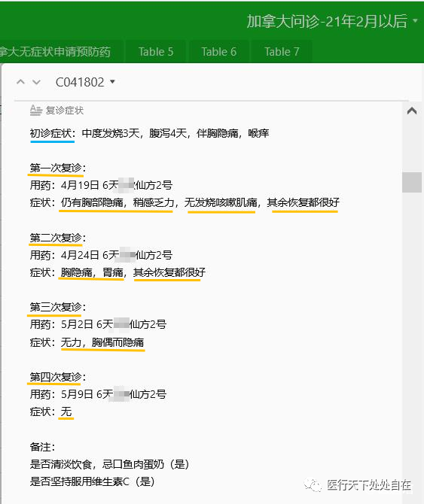This screenshot has height=504, width=424.
Task: Click the text 无力，胸偶而隐痛
Action: click(102, 342)
